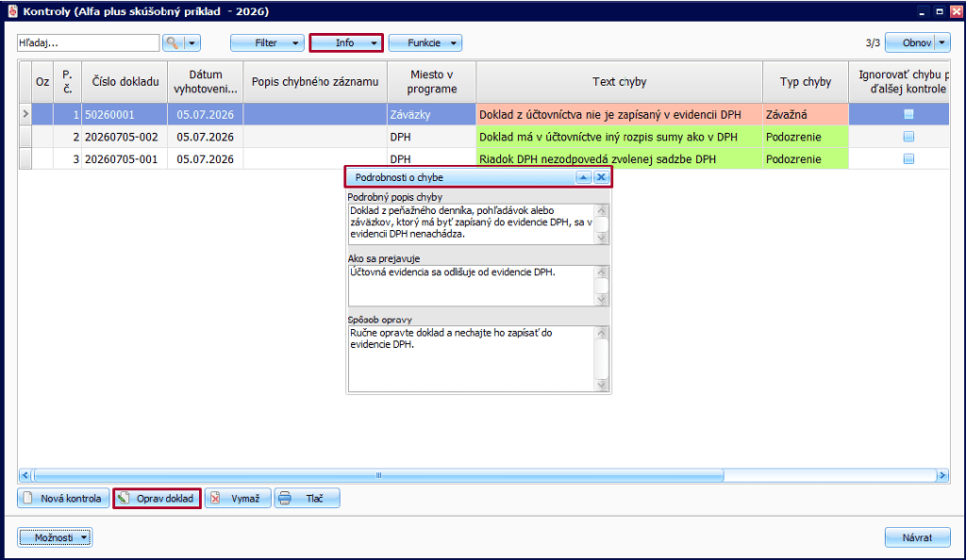Click the Návrat button
The image size is (966, 560).
[x=917, y=538]
